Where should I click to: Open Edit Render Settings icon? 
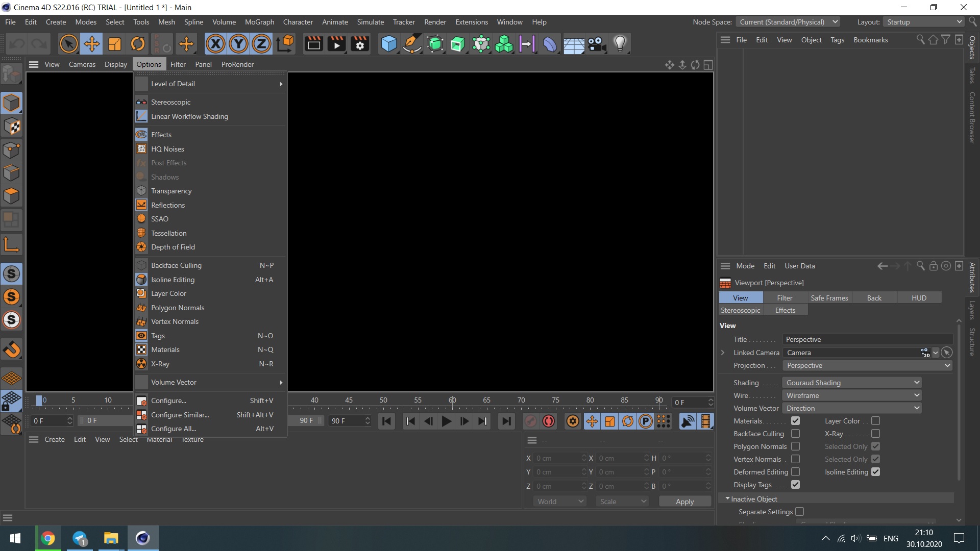360,44
